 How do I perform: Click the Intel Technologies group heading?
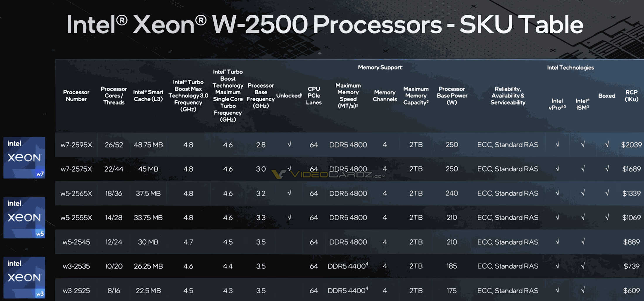pos(570,68)
